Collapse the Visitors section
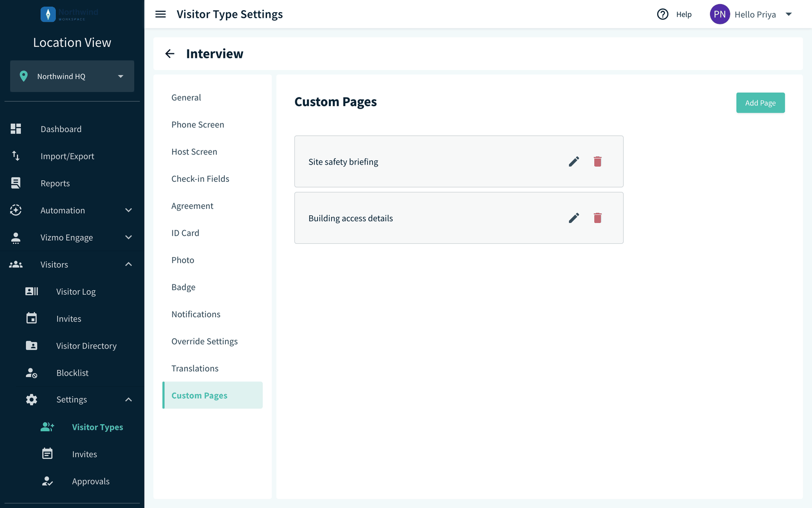Screen dimensions: 812x508 [x=128, y=264]
